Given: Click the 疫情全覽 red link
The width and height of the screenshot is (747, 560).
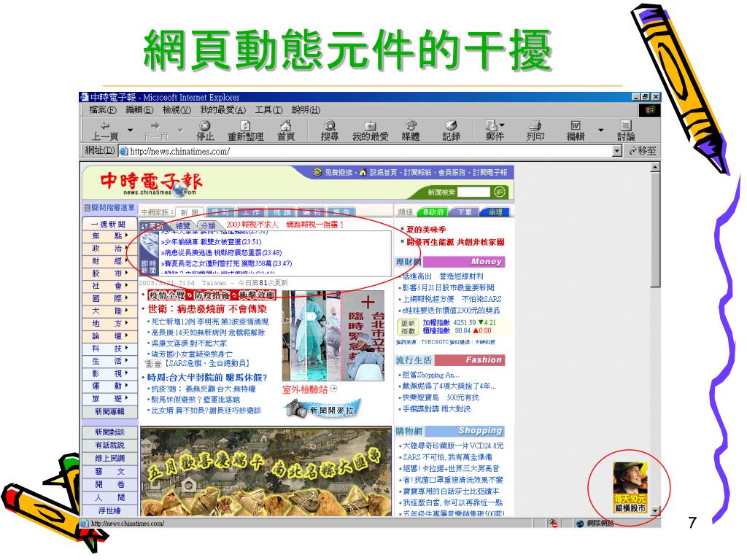Looking at the screenshot, I should 166,295.
